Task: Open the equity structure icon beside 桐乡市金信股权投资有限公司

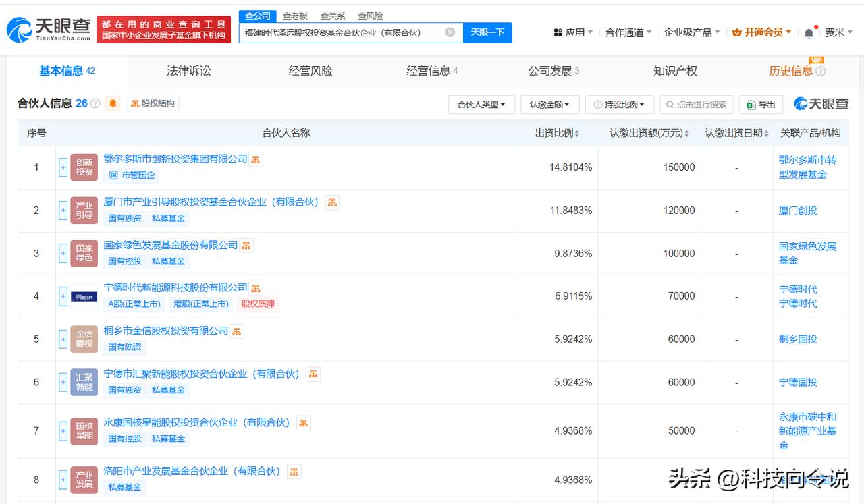Action: (x=237, y=331)
